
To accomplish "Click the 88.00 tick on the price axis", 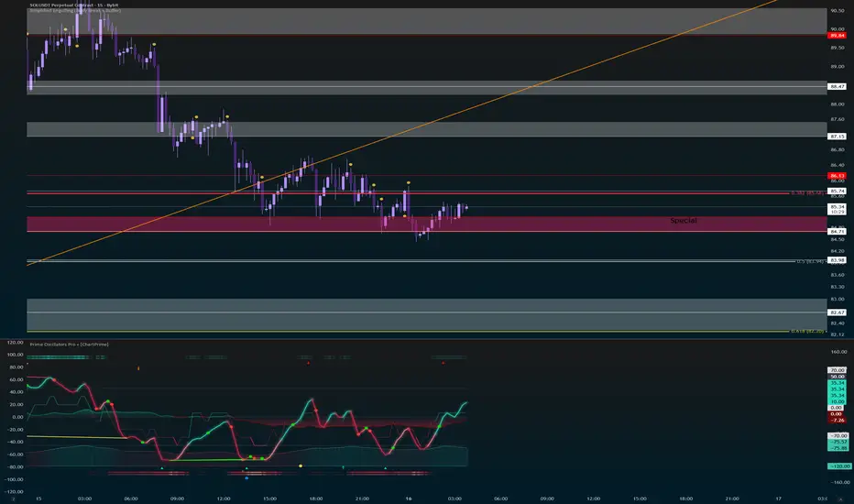I will tap(838, 104).
